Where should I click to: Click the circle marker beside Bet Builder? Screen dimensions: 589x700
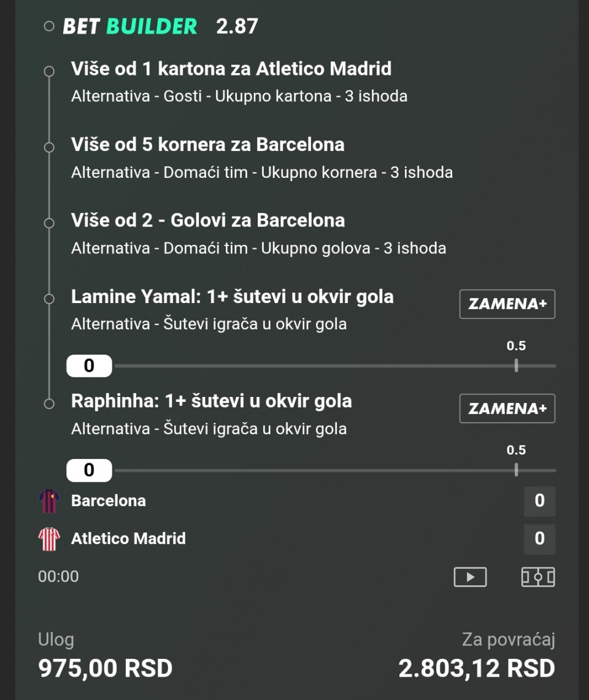click(50, 26)
